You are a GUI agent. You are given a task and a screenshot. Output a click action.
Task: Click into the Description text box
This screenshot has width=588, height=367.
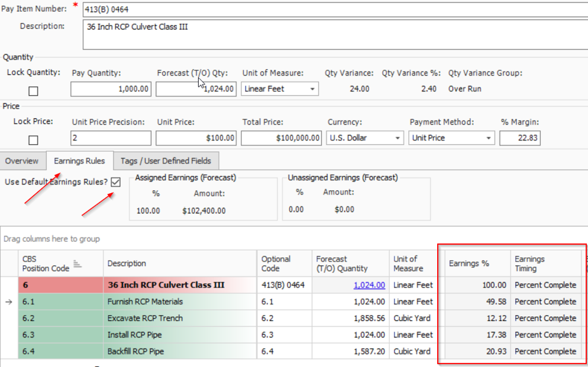coord(331,35)
